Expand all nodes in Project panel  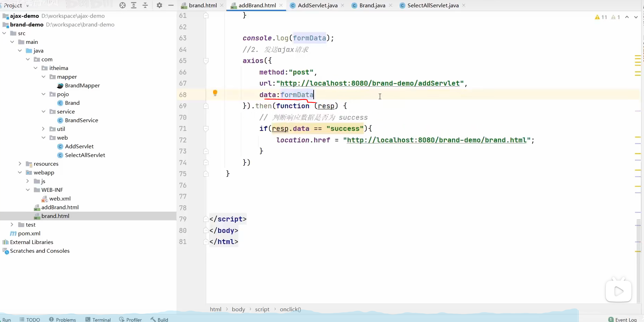tap(134, 5)
